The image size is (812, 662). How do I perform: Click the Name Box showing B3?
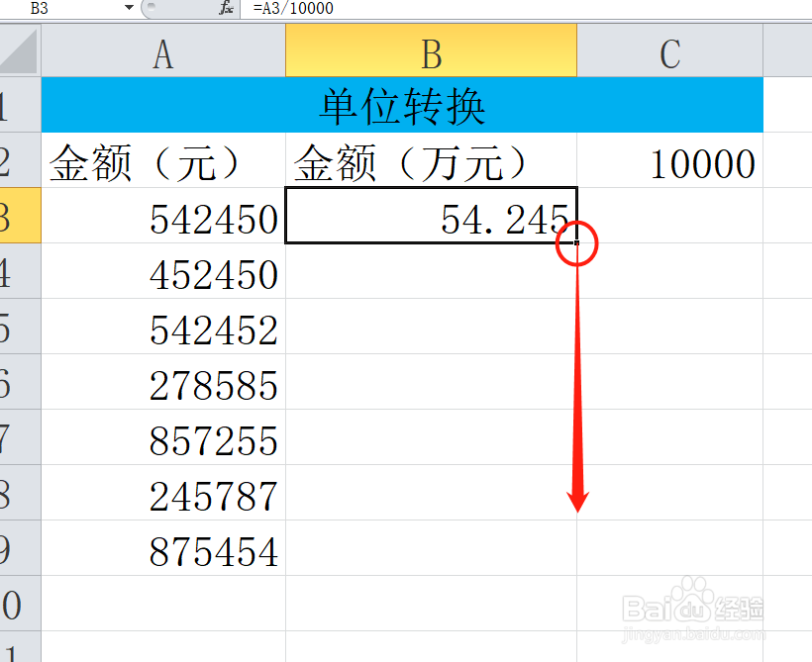(59, 9)
